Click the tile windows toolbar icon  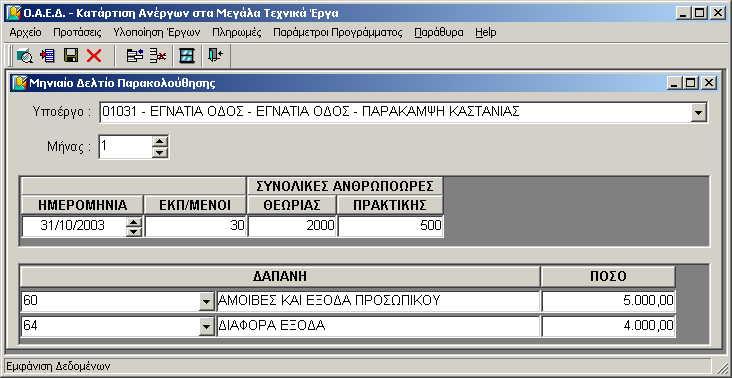tap(187, 56)
